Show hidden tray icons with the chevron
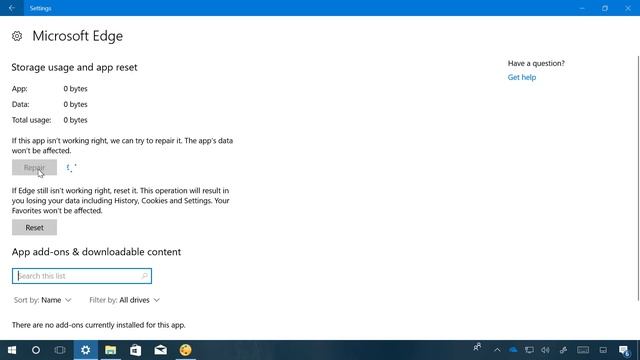The image size is (640, 360). tap(497, 350)
